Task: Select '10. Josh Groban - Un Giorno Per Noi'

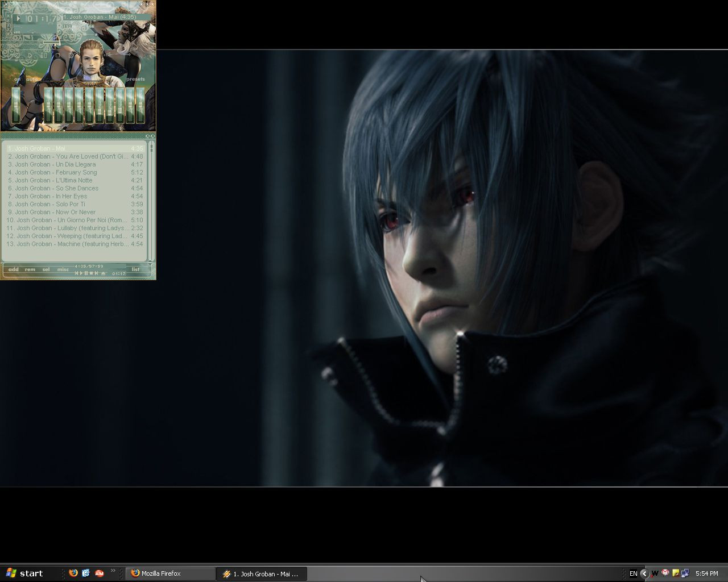Action: (75, 220)
